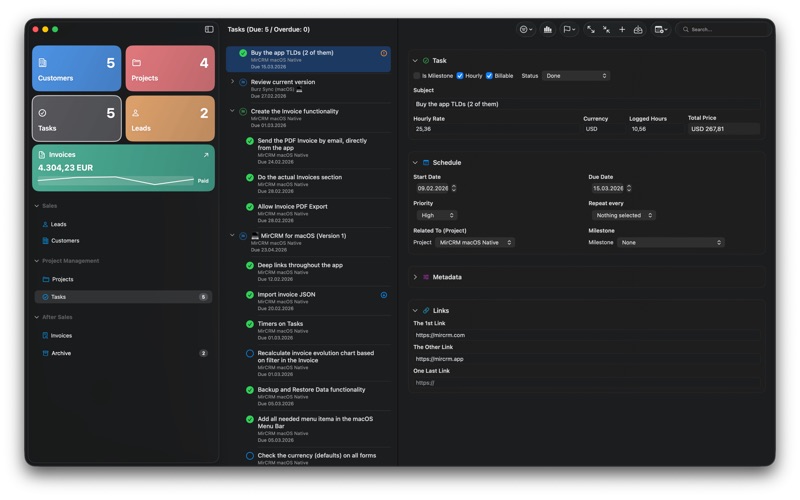Click the Projects folder icon in the sidebar list
The image size is (800, 500).
pos(46,280)
